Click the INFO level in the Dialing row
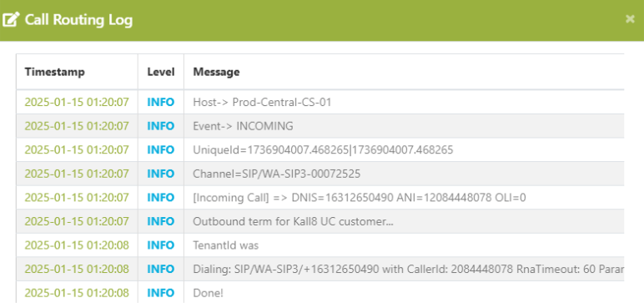The width and height of the screenshot is (644, 303). click(x=161, y=269)
